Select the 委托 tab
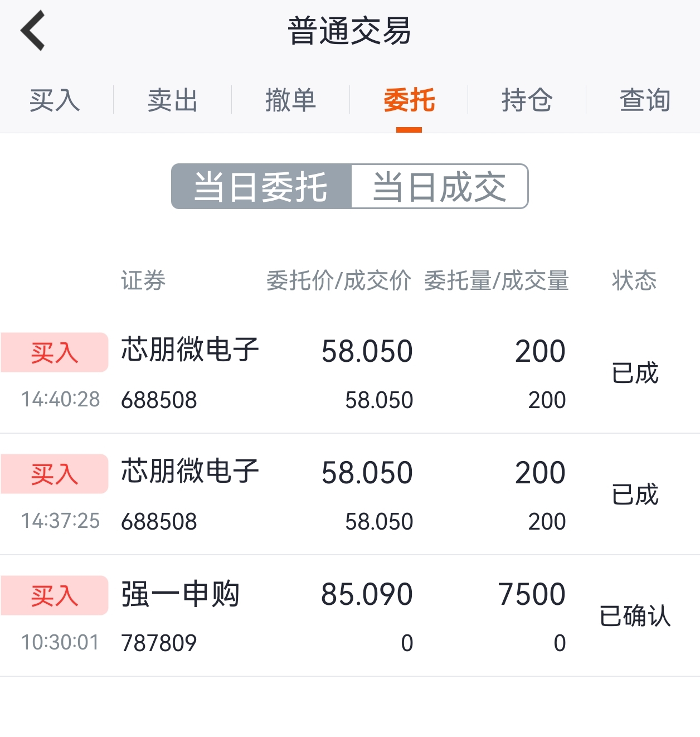Screen dimensions: 700x737 click(409, 101)
